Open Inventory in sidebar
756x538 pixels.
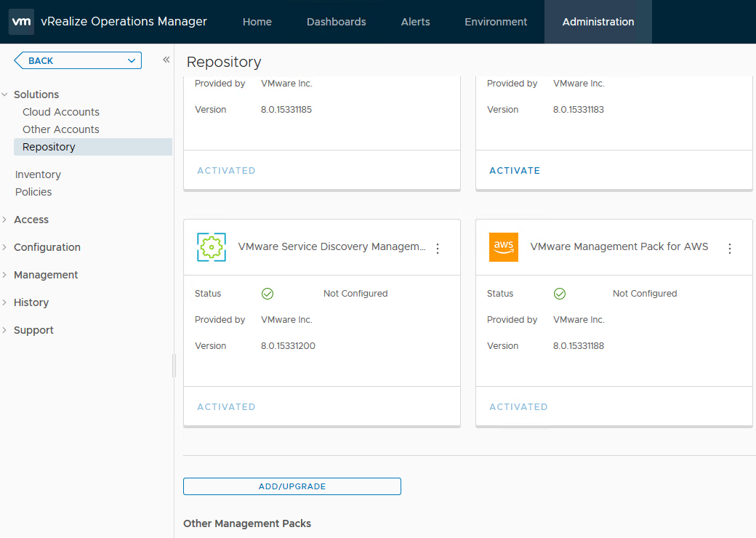click(38, 174)
